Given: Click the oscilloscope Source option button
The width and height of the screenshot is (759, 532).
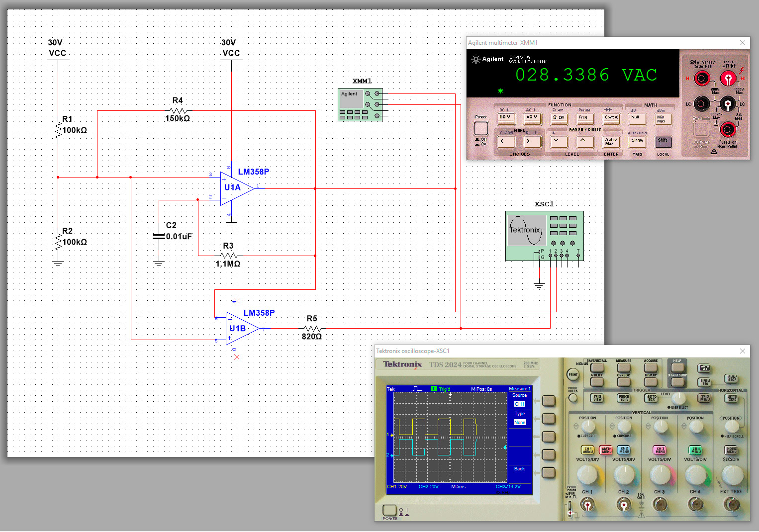Looking at the screenshot, I should [x=549, y=400].
